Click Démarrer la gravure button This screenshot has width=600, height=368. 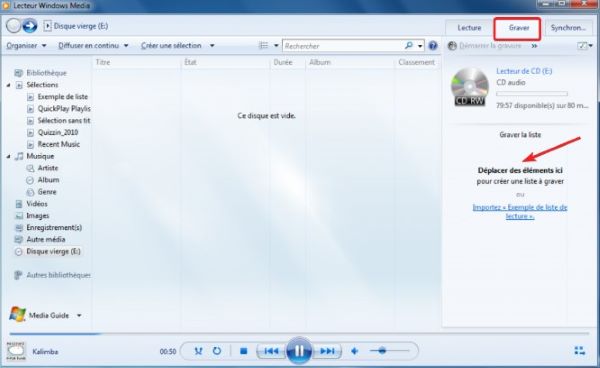[x=484, y=46]
